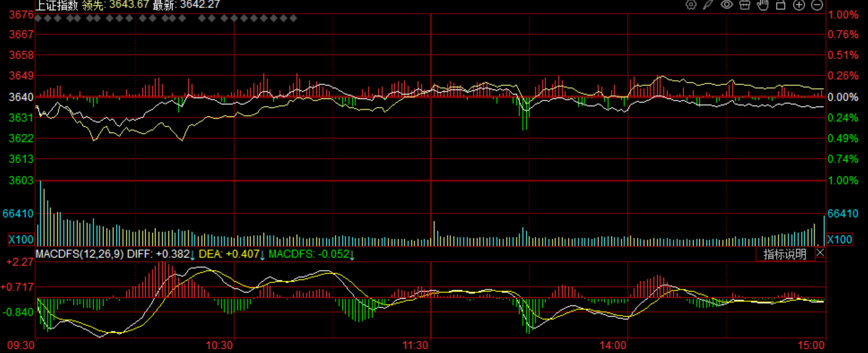Click the right-axis 66410 volume label
The image size is (868, 353).
point(842,213)
